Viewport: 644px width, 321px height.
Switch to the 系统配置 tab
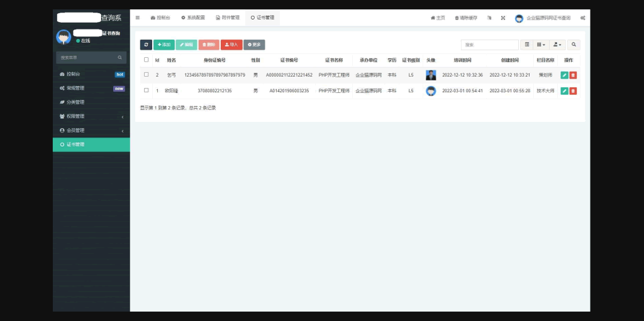[x=192, y=18]
